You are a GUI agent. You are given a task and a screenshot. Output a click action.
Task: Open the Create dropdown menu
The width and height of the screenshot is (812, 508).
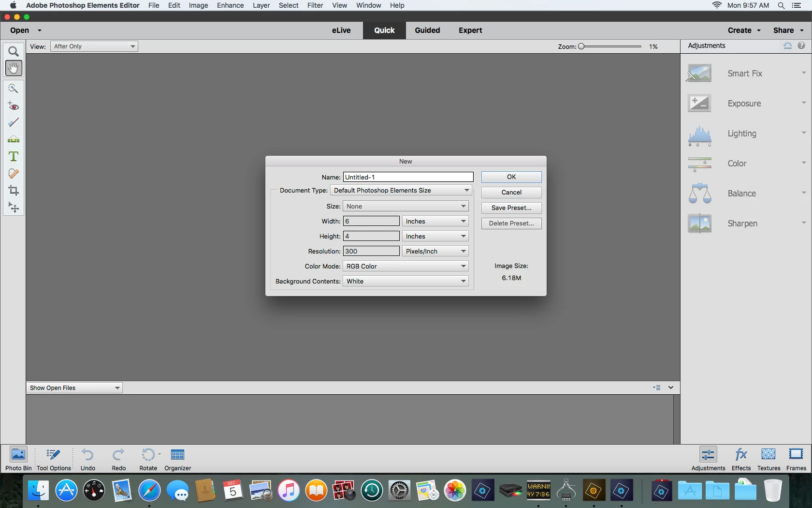coord(744,30)
